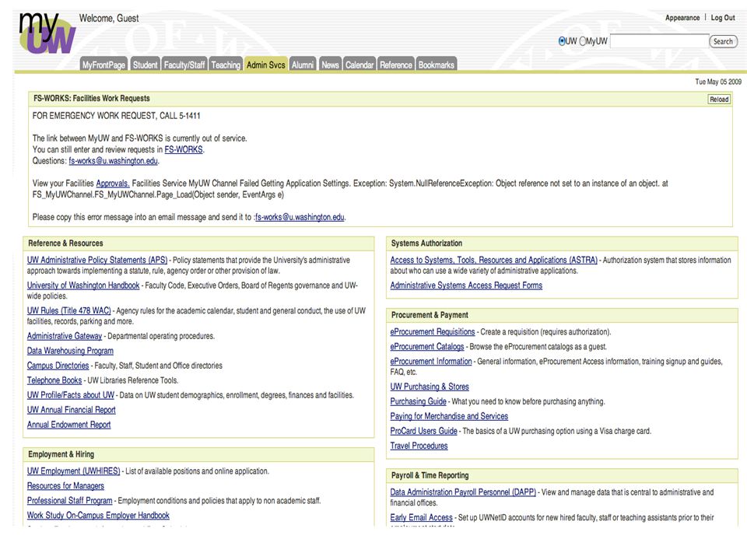Open the Calendar tab

359,65
